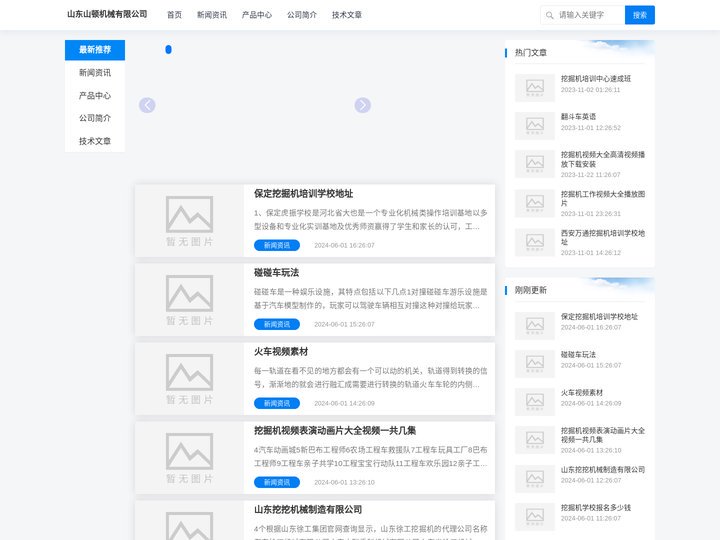Click image icon beside sidebar 碰碰车玩法
Viewport: 720px width, 540px height.
pos(535,364)
